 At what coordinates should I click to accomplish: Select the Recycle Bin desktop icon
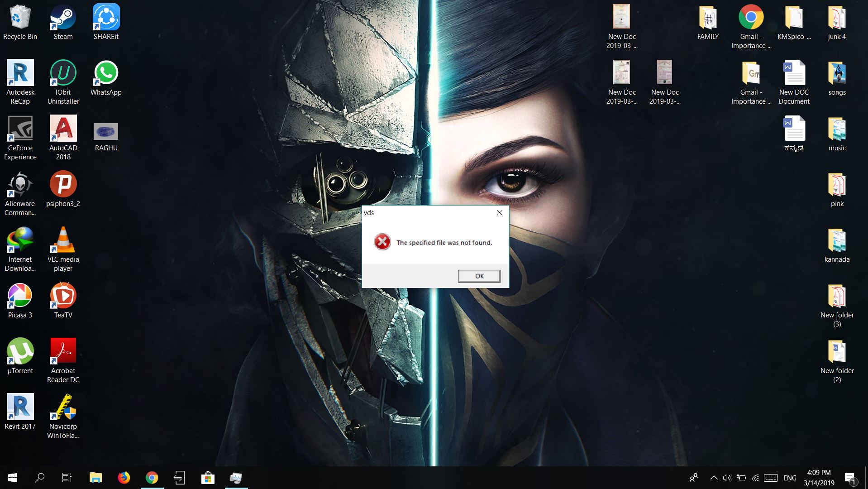[20, 23]
